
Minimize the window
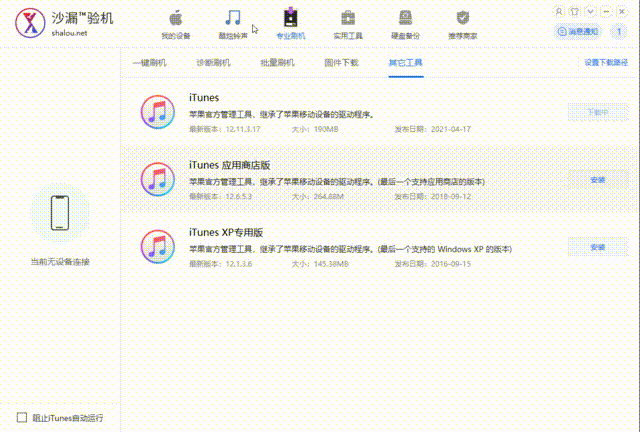coord(606,11)
